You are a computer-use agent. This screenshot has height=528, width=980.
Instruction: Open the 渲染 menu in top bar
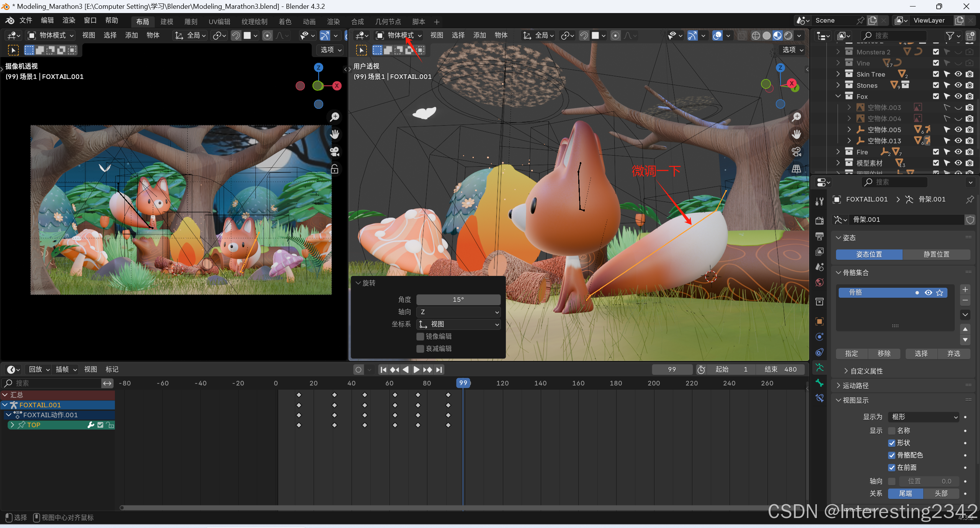[x=69, y=20]
